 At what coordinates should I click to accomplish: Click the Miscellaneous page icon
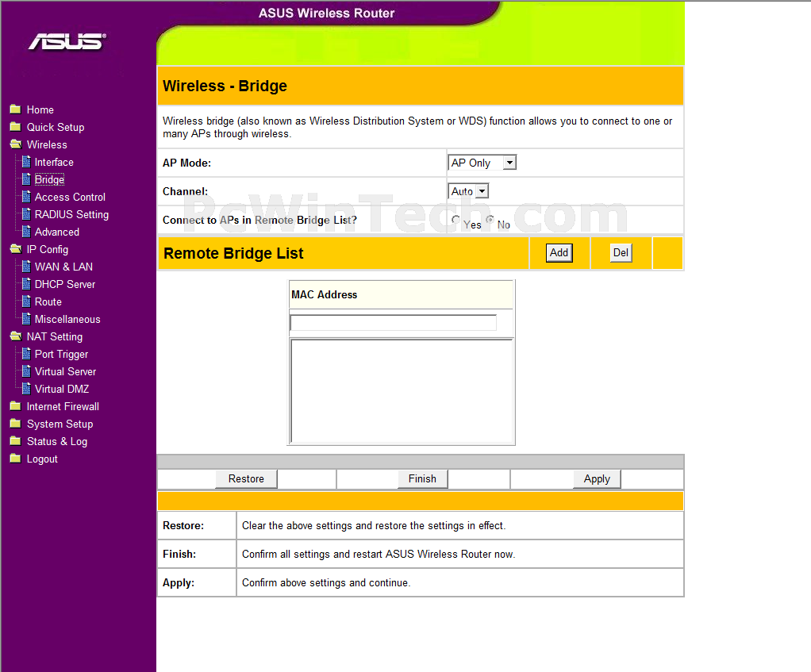[x=26, y=319]
